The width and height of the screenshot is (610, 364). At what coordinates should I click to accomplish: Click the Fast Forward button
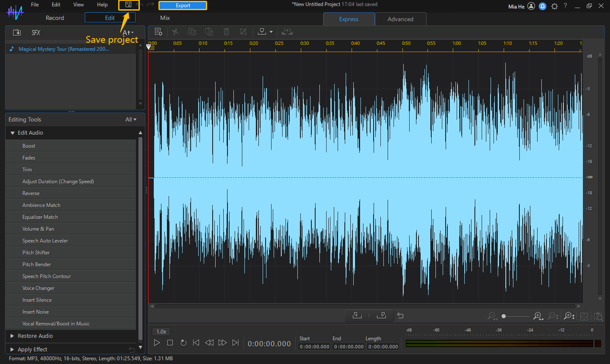(222, 343)
